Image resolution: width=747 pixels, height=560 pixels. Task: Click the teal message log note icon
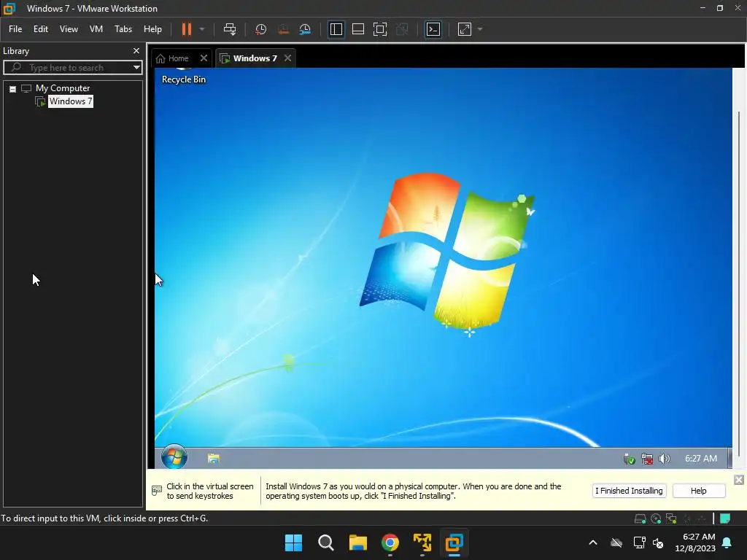point(725,518)
